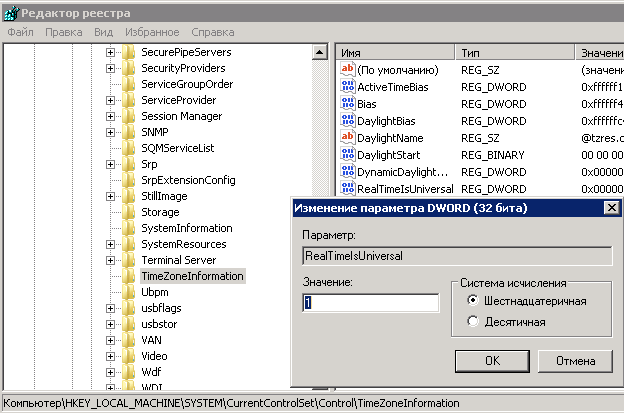Click the DaylightStart binary value icon
Viewport: 624px width, 413px height.
pyautogui.click(x=348, y=155)
